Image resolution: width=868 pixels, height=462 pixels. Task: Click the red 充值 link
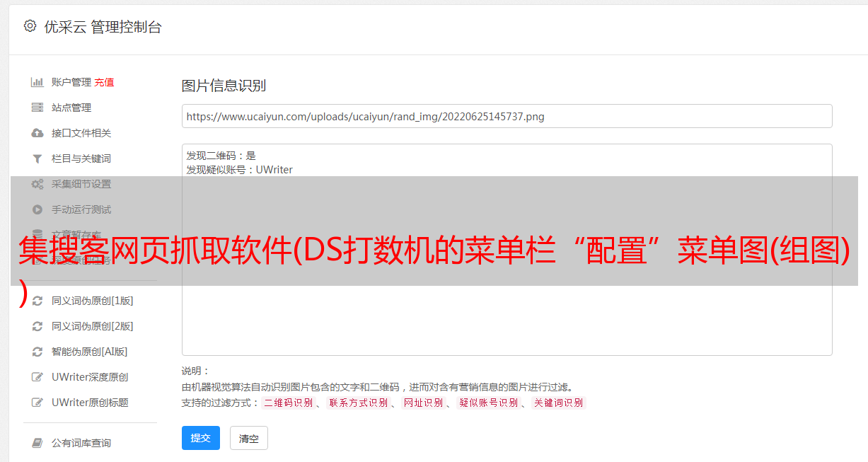[x=104, y=82]
